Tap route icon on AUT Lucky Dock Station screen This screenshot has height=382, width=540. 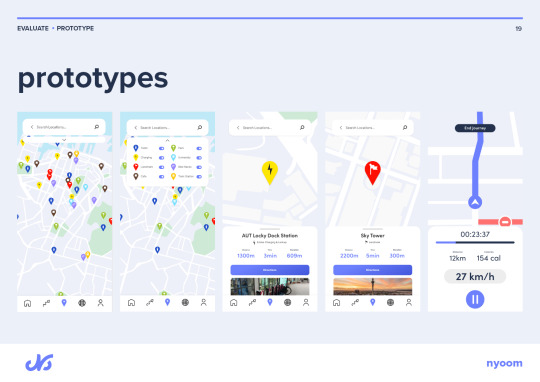(252, 302)
